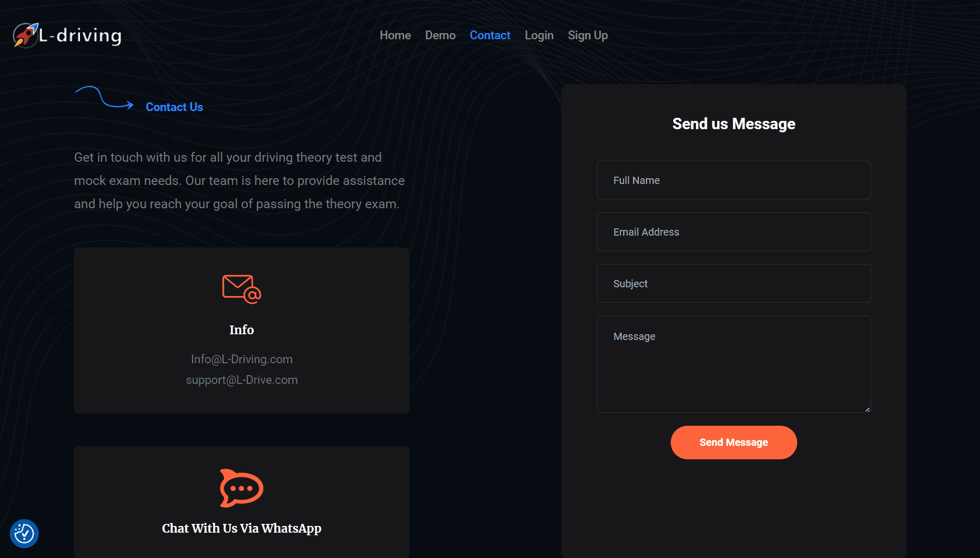Click the Chat With Us Via WhatsApp heading
The image size is (980, 558).
tap(242, 528)
